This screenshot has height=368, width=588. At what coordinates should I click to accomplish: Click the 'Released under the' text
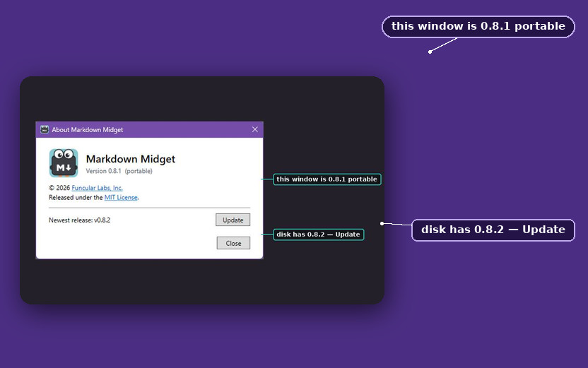[x=76, y=198]
